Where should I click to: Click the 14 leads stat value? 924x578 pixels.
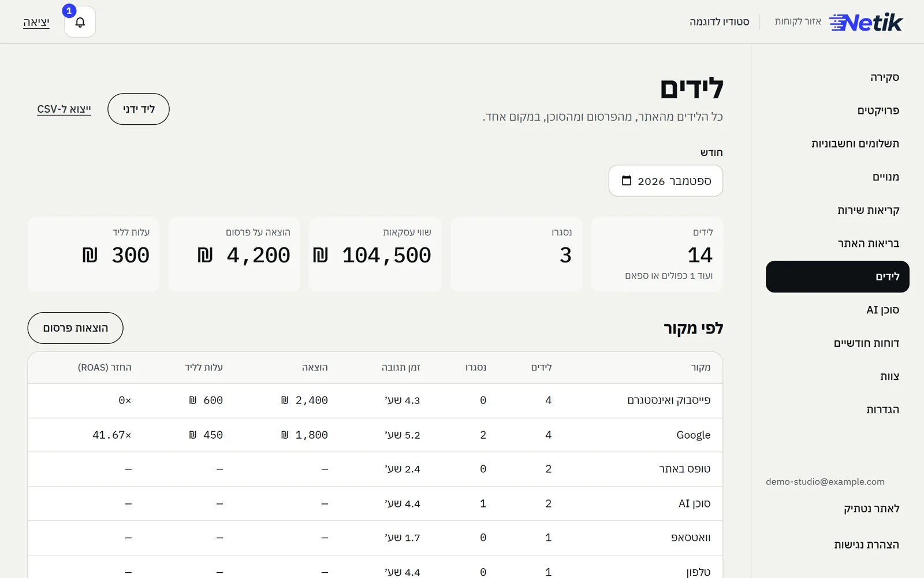[x=700, y=255]
